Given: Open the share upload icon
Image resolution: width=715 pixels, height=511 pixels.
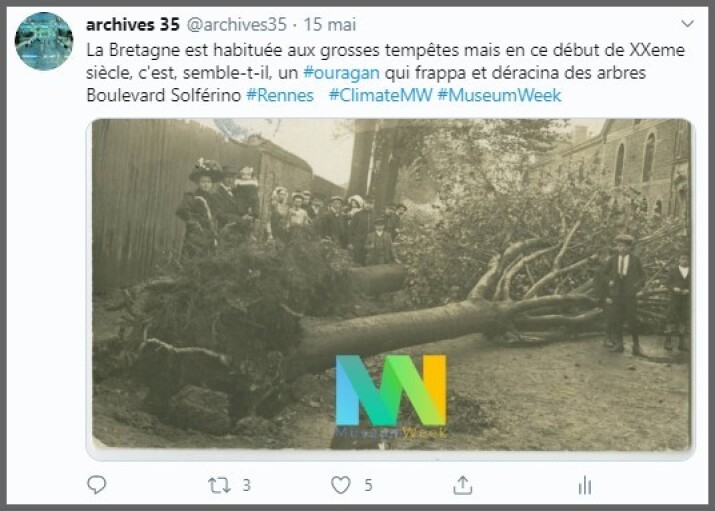Looking at the screenshot, I should click(x=462, y=485).
